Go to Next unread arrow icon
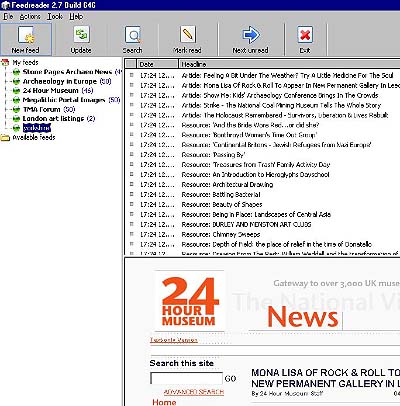Image resolution: width=400 pixels, height=406 pixels. tap(250, 35)
